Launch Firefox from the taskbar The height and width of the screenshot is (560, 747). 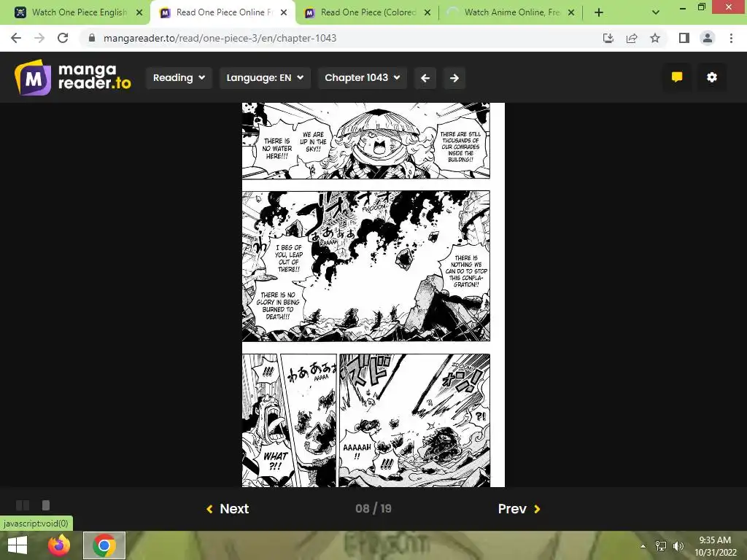pyautogui.click(x=58, y=545)
